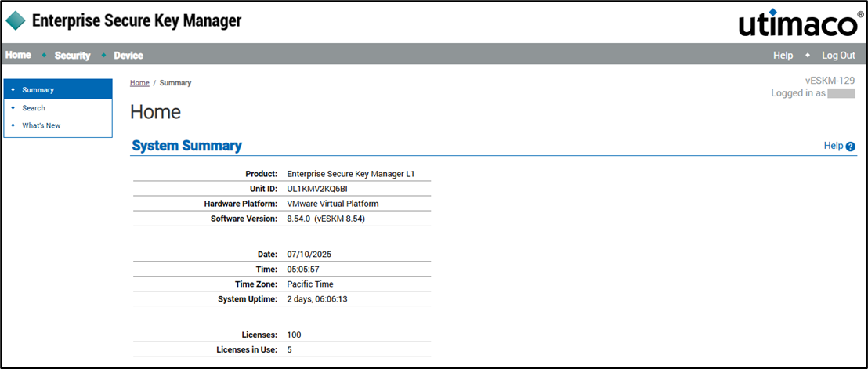Click the utimaco logo
Screen dimensions: 868x369
(799, 24)
